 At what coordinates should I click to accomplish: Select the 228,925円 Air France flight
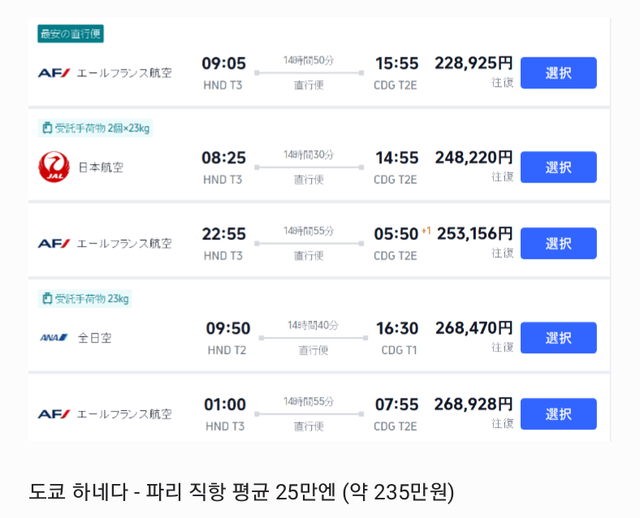pyautogui.click(x=558, y=73)
